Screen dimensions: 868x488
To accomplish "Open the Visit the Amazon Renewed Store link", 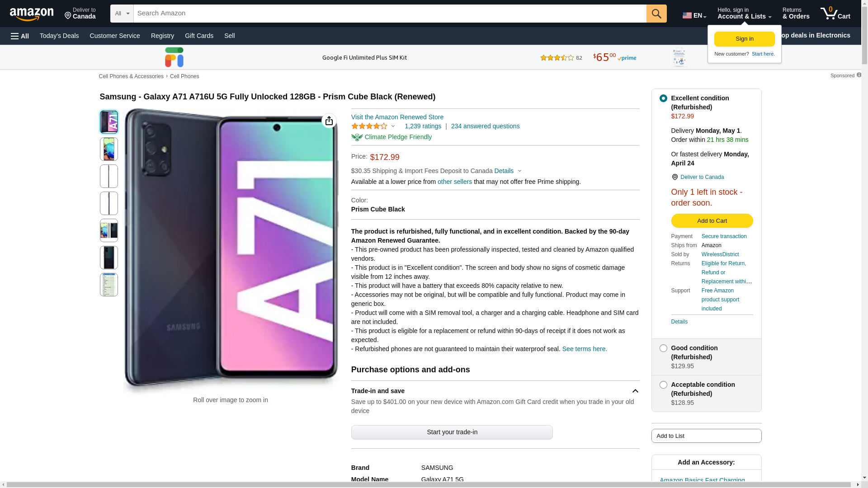I will coord(397,117).
